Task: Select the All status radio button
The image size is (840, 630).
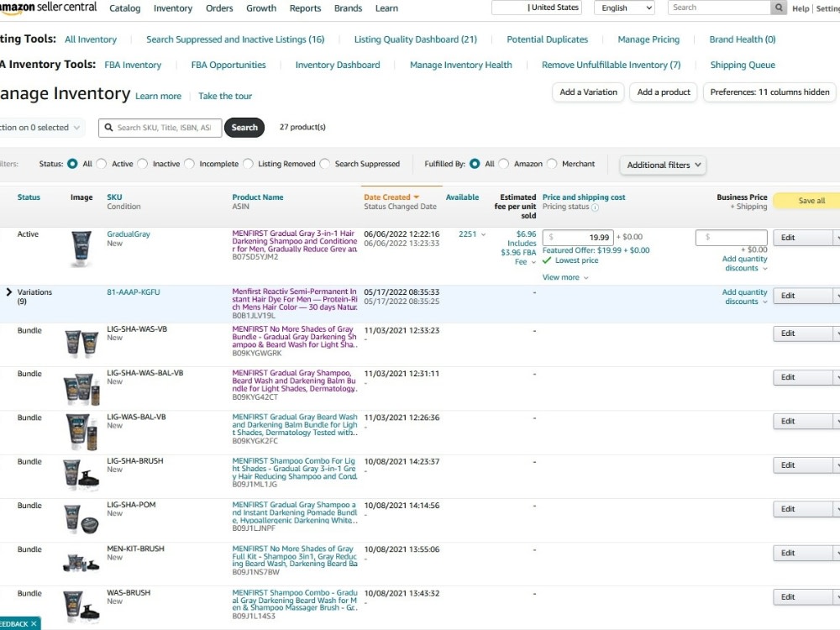Action: coord(72,164)
